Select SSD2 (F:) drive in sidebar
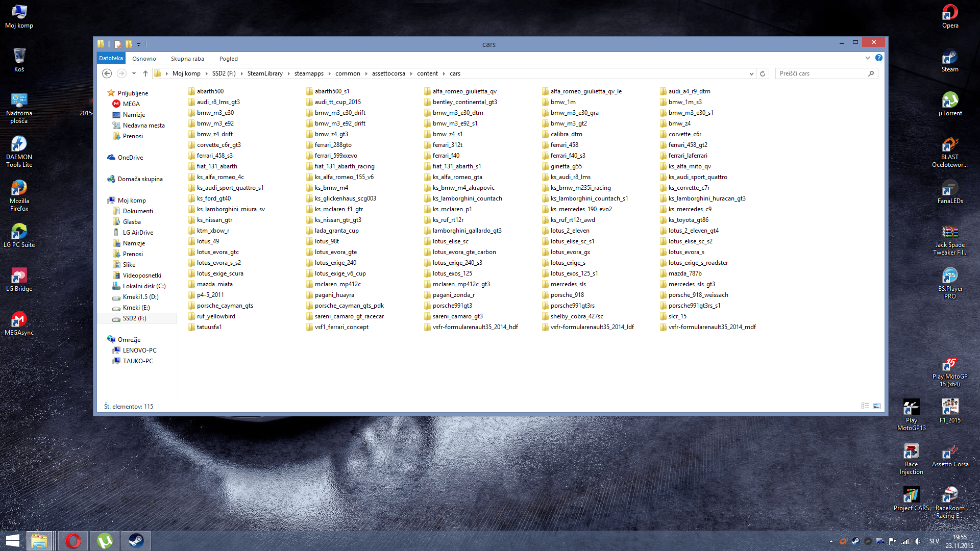This screenshot has height=551, width=980. [x=134, y=318]
